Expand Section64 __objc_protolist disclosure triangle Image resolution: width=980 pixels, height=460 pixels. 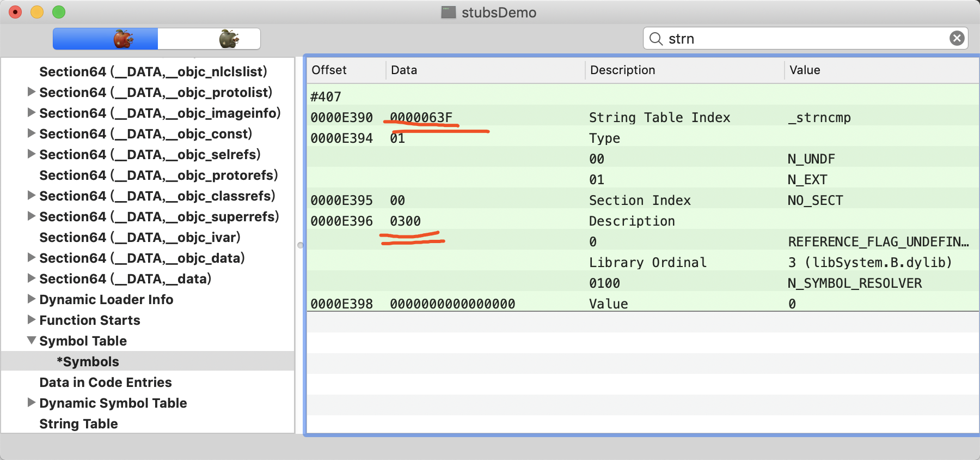click(32, 92)
